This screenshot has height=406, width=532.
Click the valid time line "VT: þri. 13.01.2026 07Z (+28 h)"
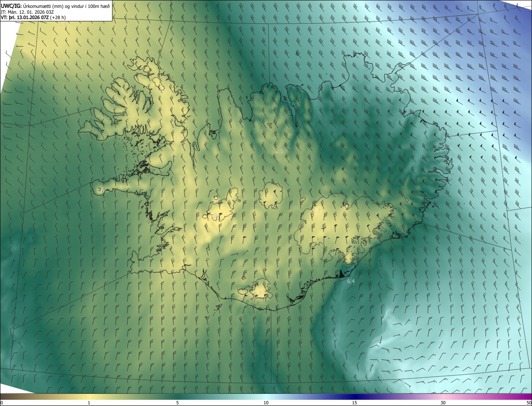pyautogui.click(x=33, y=17)
